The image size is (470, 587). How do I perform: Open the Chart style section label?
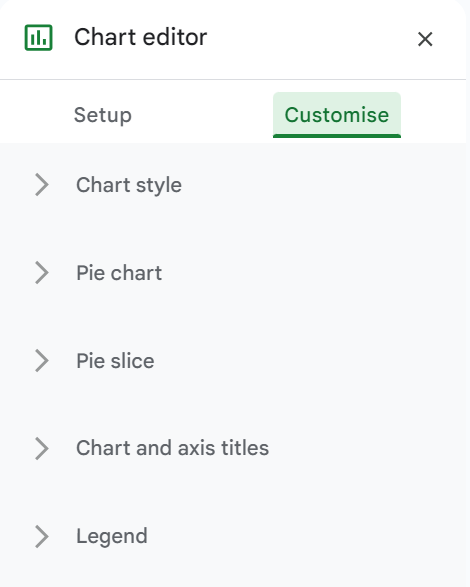point(129,185)
